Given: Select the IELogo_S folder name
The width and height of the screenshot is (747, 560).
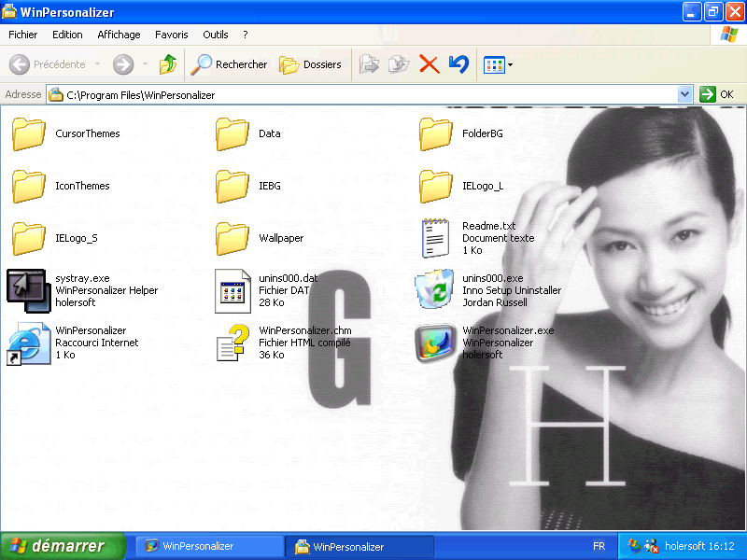Looking at the screenshot, I should coord(77,238).
